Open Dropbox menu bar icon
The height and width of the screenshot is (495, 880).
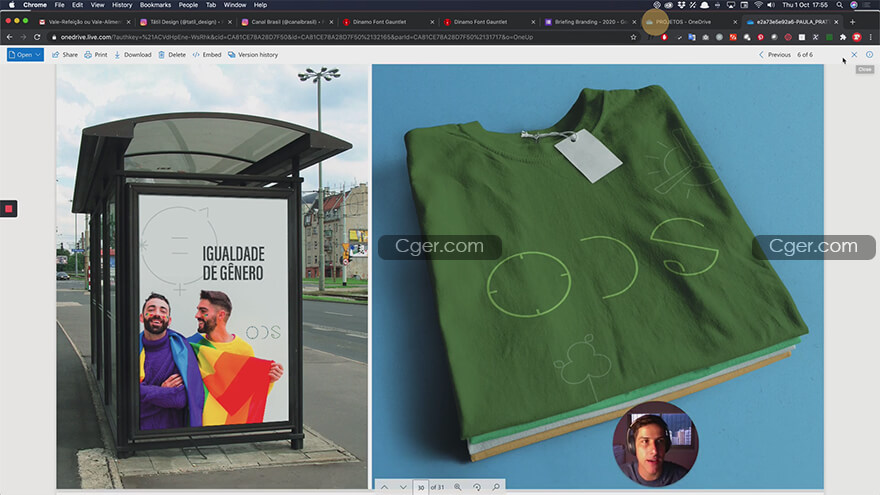pos(681,4)
